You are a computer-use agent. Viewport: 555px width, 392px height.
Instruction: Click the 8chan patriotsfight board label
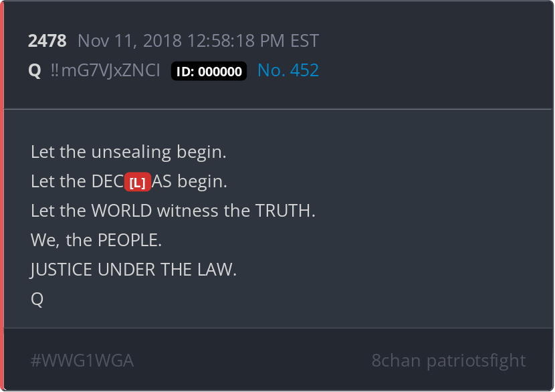449,361
